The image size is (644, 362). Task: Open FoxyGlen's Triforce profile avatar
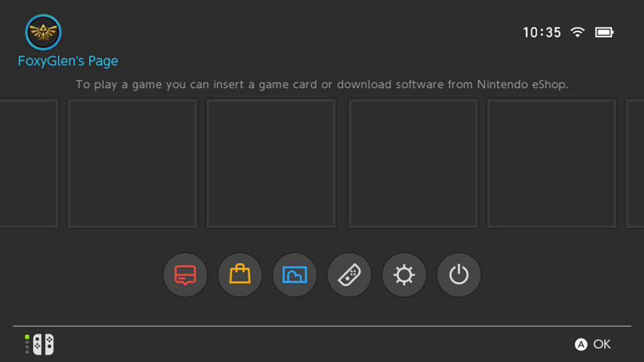(x=43, y=32)
